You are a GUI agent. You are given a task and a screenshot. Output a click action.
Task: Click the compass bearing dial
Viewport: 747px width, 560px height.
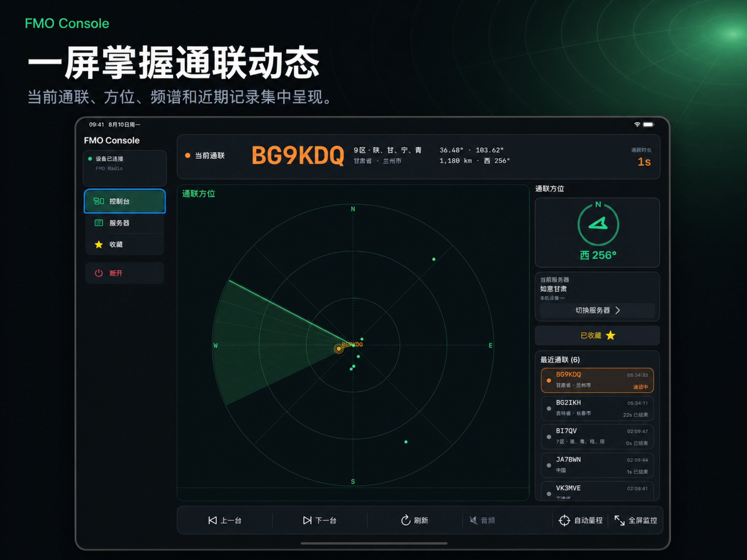[598, 224]
